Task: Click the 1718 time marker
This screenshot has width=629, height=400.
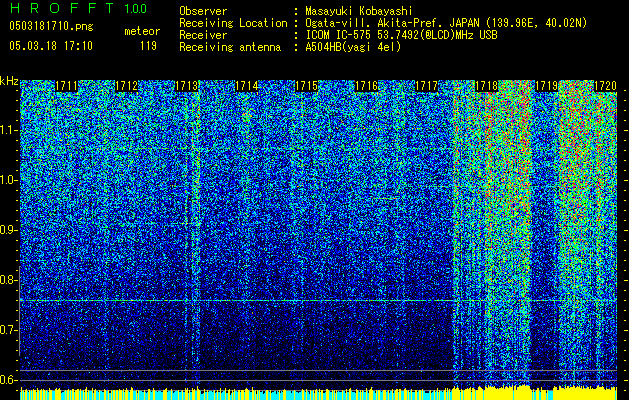Action: (x=486, y=86)
